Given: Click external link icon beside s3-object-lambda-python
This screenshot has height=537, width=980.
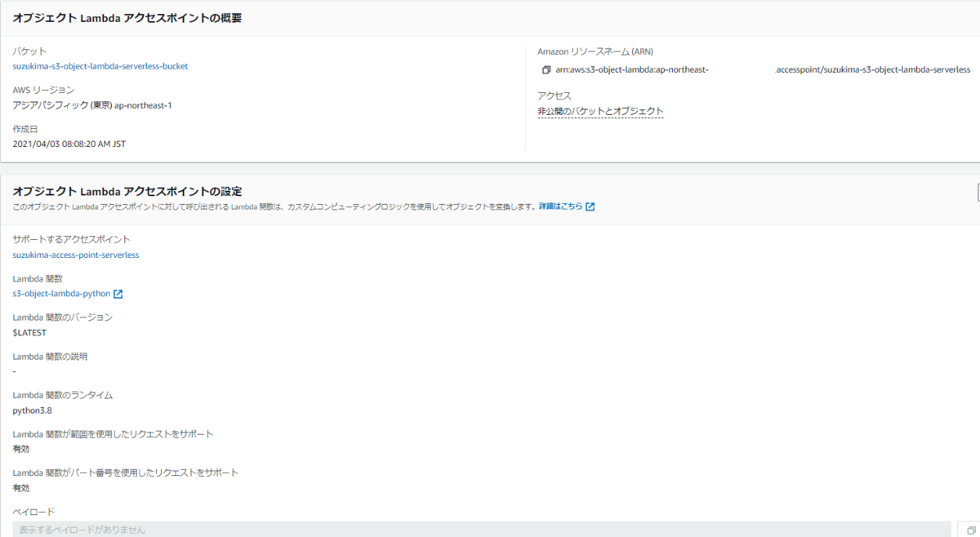Looking at the screenshot, I should pyautogui.click(x=118, y=293).
